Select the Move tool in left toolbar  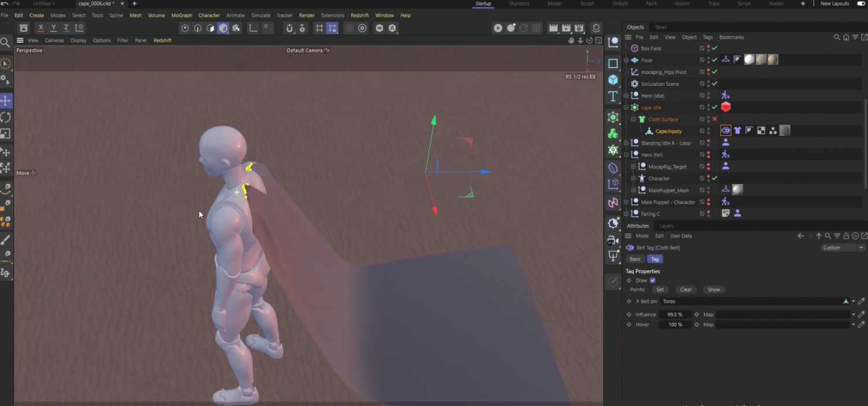point(6,101)
